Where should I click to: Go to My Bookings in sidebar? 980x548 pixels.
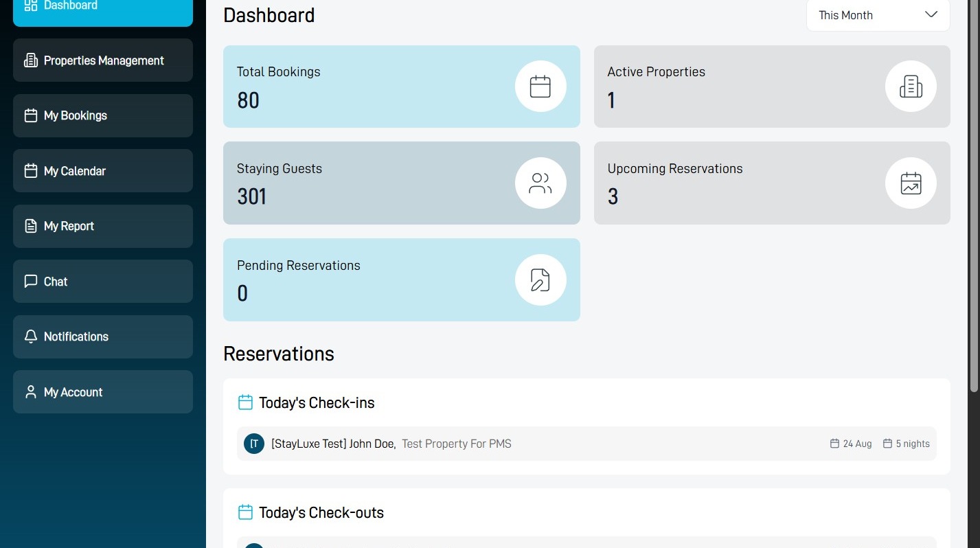pos(103,115)
